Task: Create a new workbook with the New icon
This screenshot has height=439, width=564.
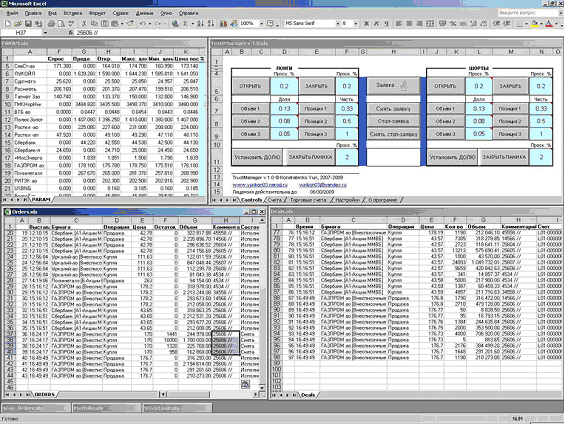Action: (x=8, y=24)
